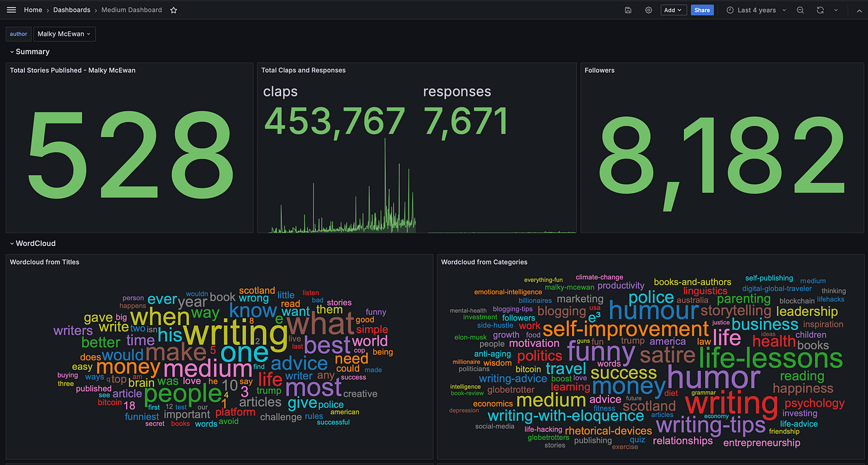The width and height of the screenshot is (868, 465).
Task: Click 'entrepreneurship' in Categories wordcloud
Action: [x=761, y=443]
